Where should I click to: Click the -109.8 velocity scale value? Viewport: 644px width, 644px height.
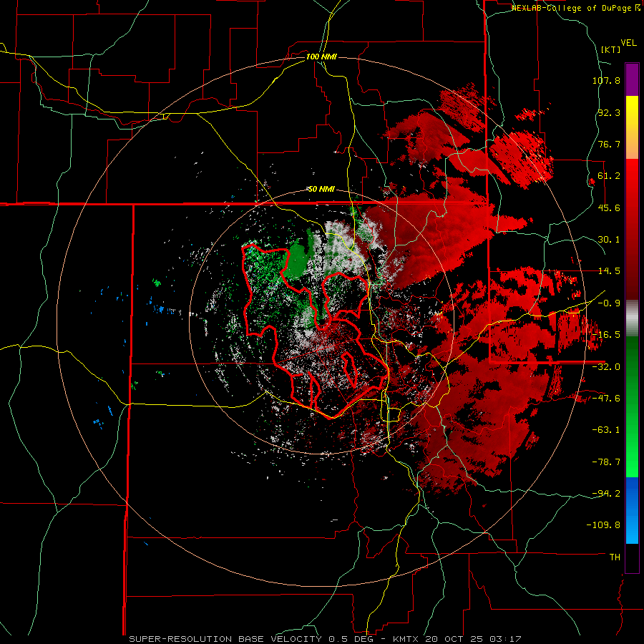[x=603, y=525]
